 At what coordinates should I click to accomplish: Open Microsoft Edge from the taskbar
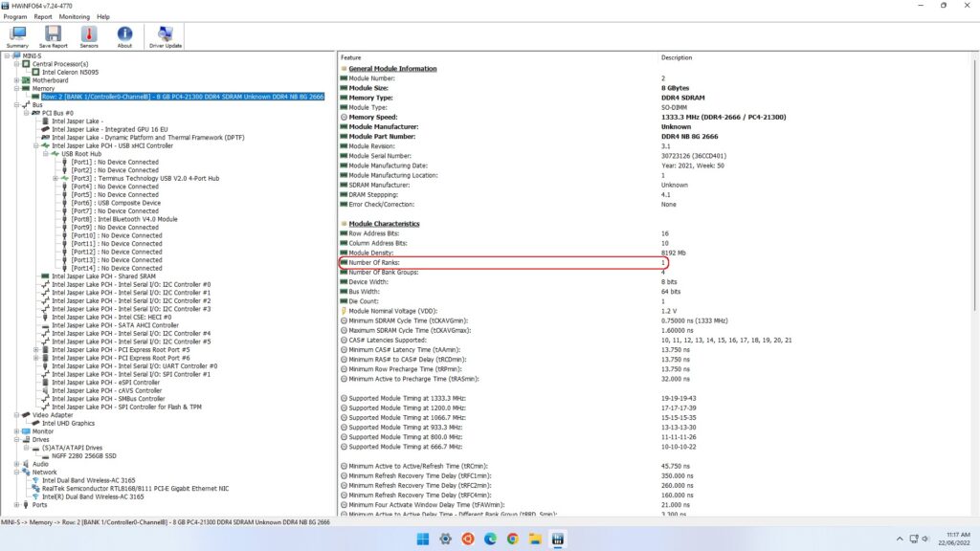coord(490,539)
